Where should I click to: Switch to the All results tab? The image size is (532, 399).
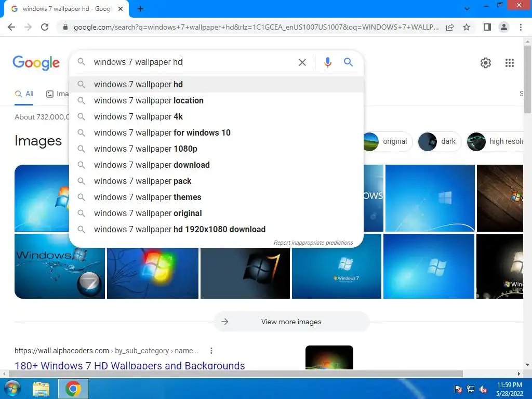click(24, 94)
